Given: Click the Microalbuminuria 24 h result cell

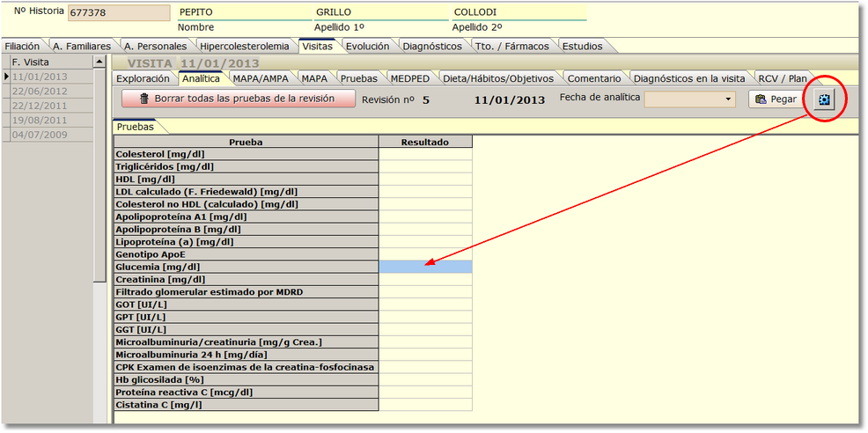Looking at the screenshot, I should point(426,355).
